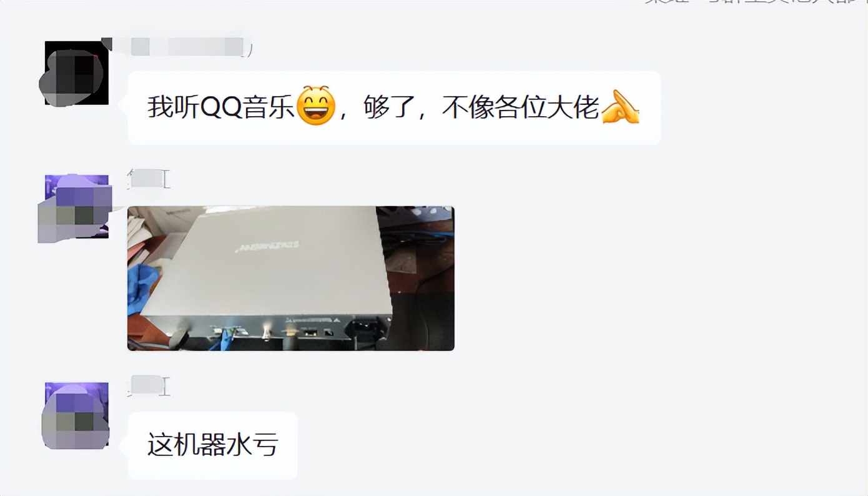Select the 这机器水亏 message bubble
Image resolution: width=868 pixels, height=496 pixels.
(x=212, y=445)
